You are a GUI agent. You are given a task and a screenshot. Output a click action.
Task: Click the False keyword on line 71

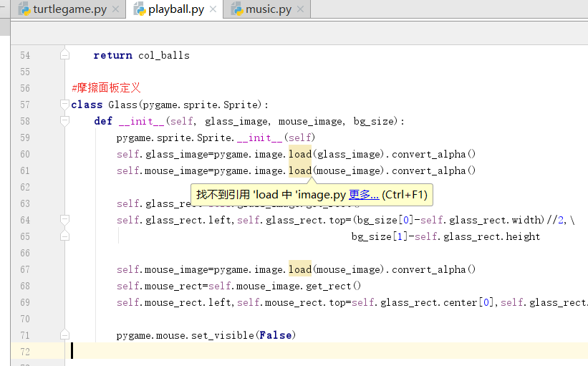coord(275,335)
